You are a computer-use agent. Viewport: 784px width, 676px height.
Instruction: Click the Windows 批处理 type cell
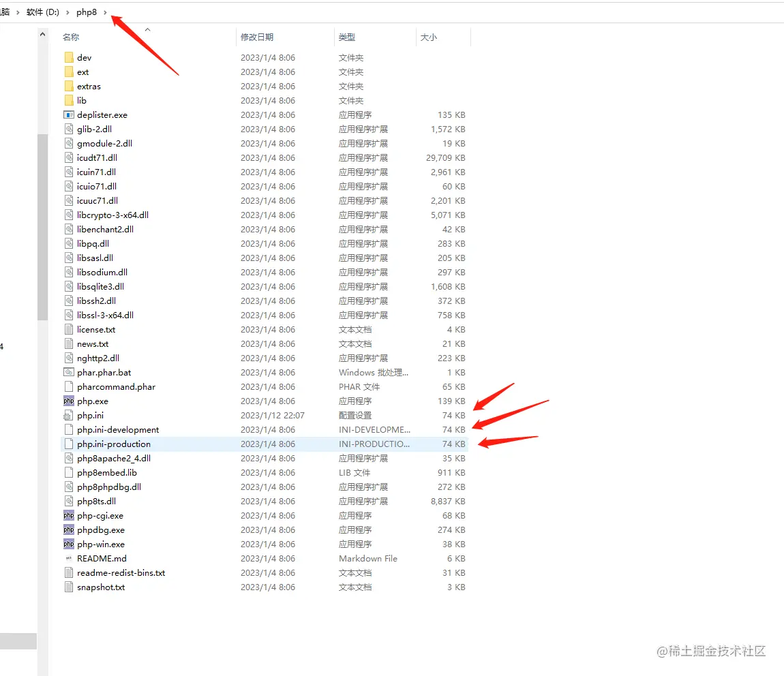[374, 372]
